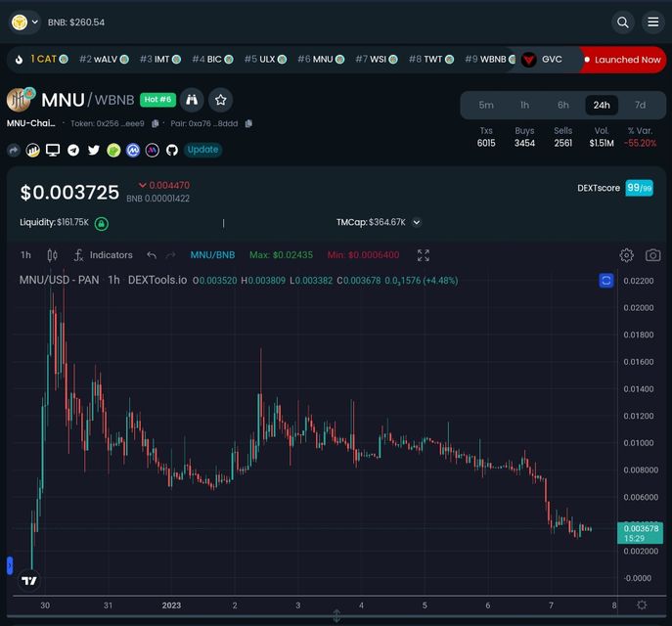Expand the TMCap dropdown chevron

pos(417,222)
